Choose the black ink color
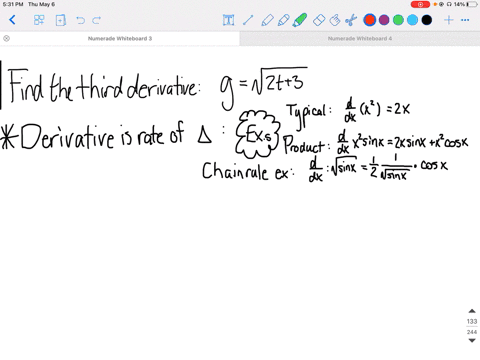480x360 pixels. 427,20
